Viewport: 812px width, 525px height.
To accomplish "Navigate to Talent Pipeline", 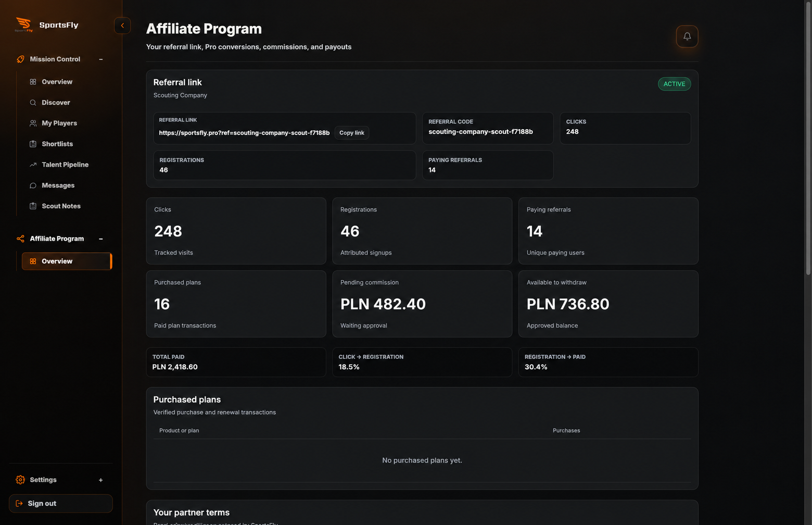I will pos(65,165).
